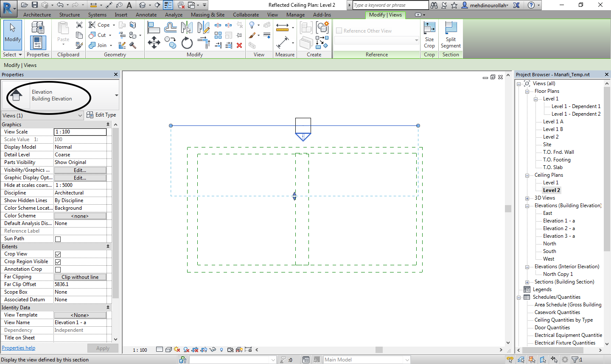
Task: Click the View Scale input field
Action: 80,132
